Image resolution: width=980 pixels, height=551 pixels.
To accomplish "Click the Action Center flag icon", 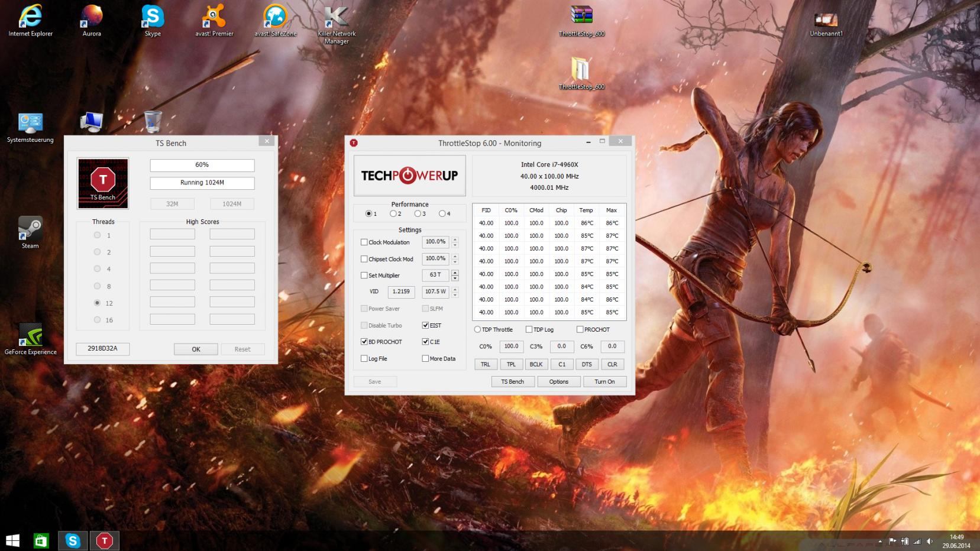I will click(x=892, y=541).
